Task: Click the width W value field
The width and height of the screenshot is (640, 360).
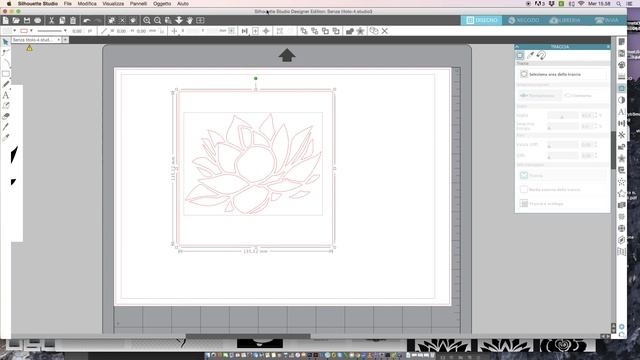Action: 121,31
